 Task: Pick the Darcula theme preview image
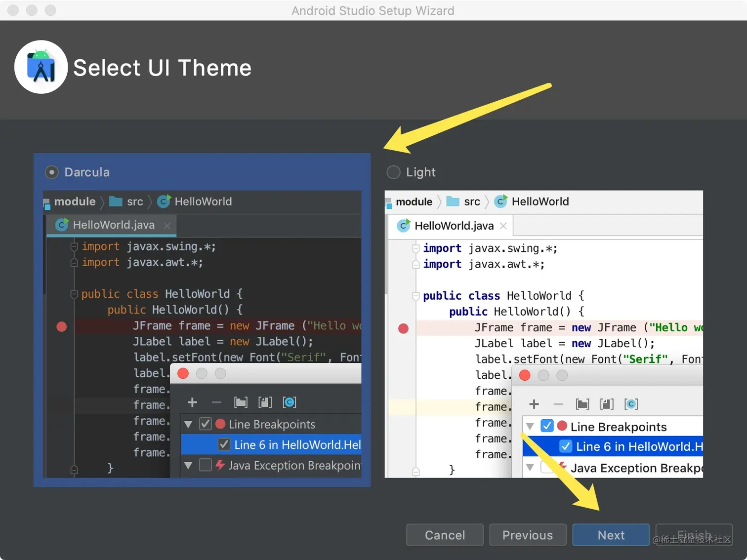202,334
